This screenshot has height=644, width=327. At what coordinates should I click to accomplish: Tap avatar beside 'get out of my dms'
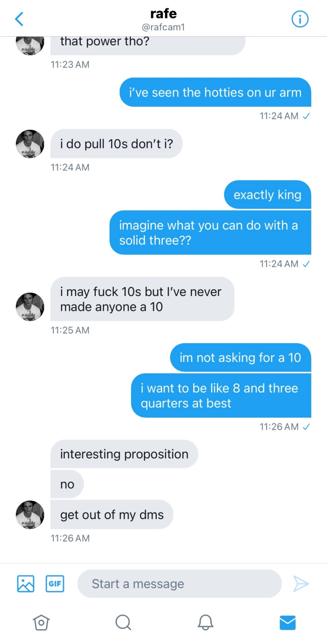(x=30, y=515)
